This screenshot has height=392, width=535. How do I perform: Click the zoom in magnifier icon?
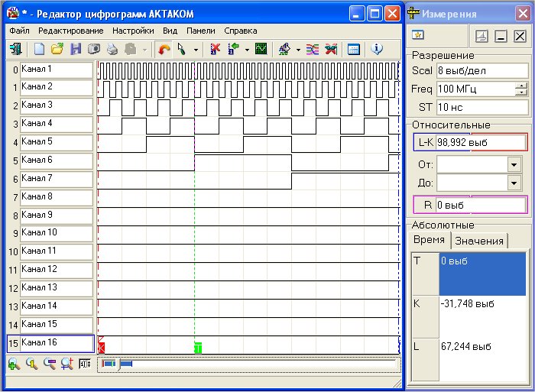pos(14,364)
